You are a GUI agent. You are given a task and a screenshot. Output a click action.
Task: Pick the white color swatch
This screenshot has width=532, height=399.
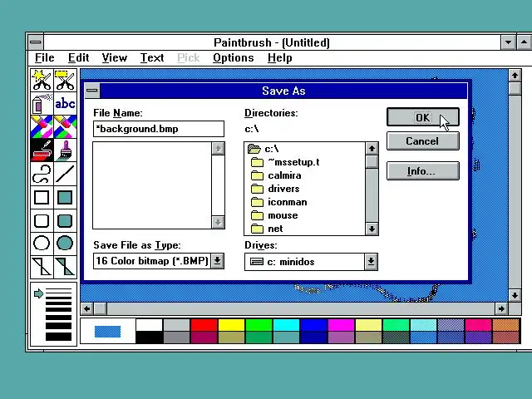(x=149, y=325)
